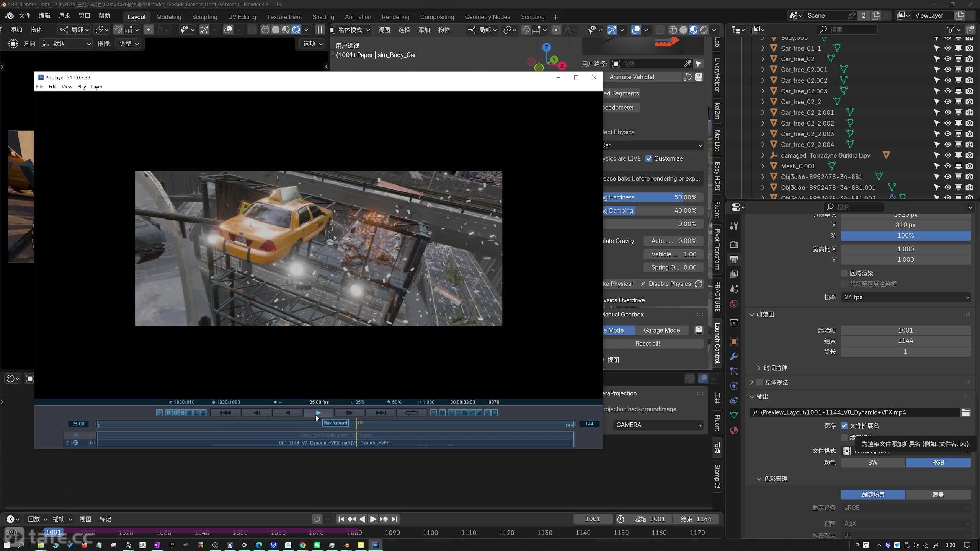Switch to the Shading workspace tab

(x=323, y=17)
